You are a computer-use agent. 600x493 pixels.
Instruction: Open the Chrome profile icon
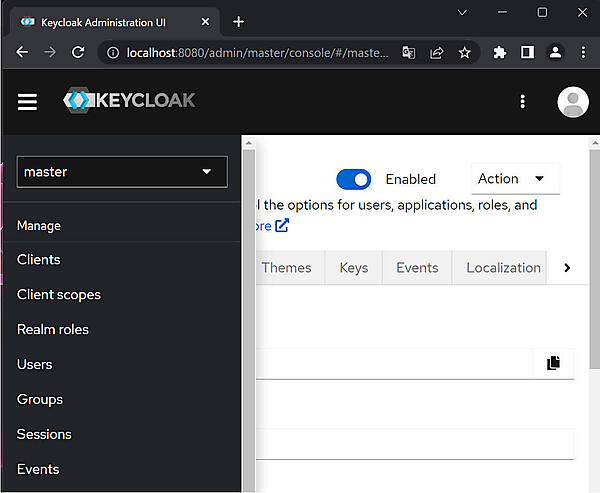(555, 52)
